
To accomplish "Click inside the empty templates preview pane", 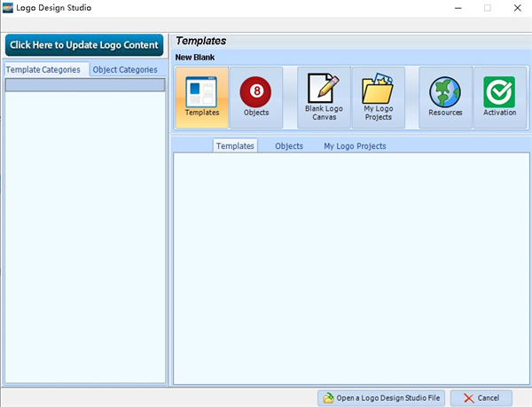I will click(350, 266).
